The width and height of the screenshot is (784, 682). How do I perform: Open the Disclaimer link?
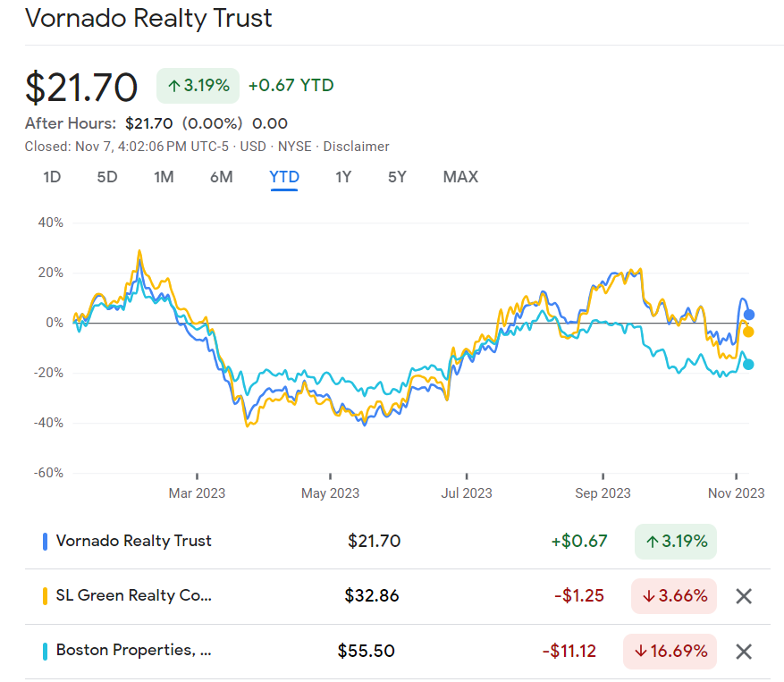[x=356, y=147]
